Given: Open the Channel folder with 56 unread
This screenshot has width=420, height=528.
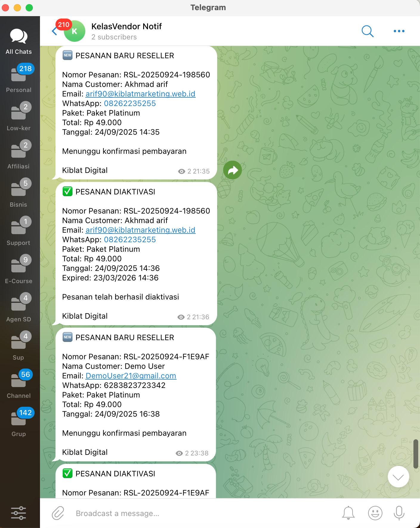Looking at the screenshot, I should tap(18, 385).
